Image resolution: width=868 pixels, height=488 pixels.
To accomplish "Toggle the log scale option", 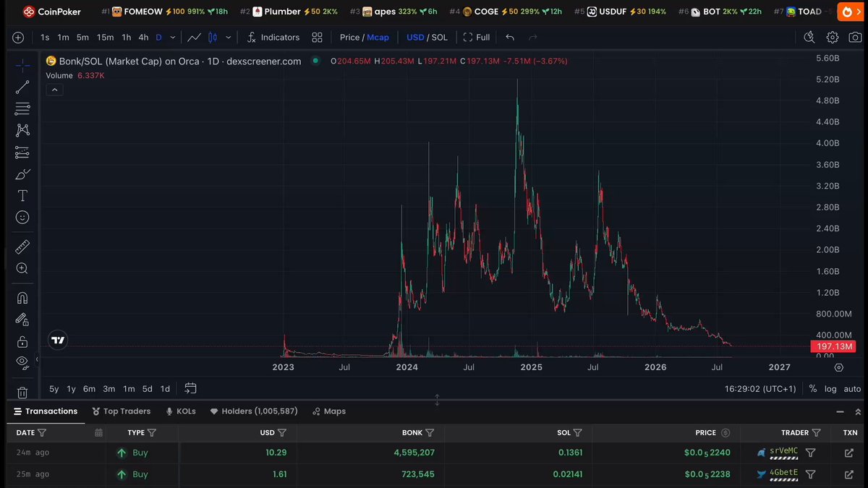I will pyautogui.click(x=830, y=389).
